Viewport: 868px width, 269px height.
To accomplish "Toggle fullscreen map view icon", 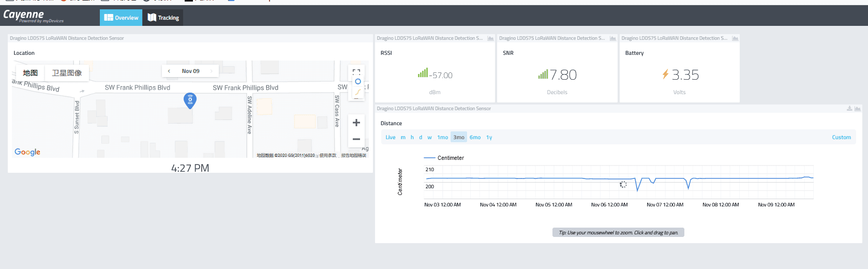I will (x=356, y=72).
